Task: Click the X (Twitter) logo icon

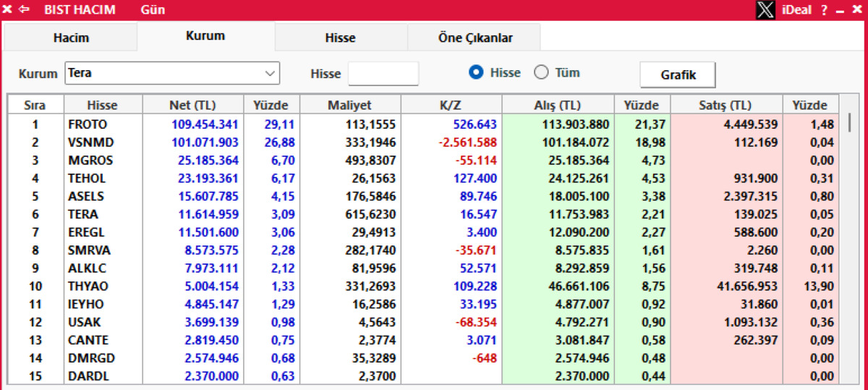Action: coord(765,10)
